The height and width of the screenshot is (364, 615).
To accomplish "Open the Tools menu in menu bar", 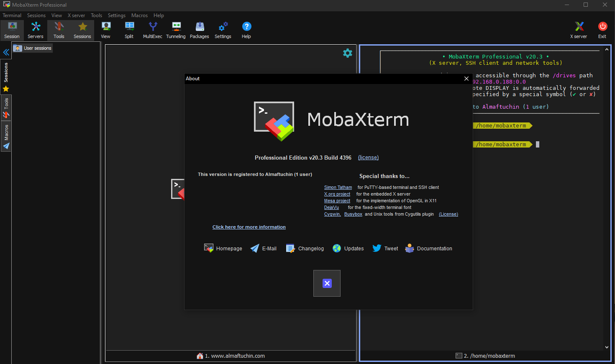I will coord(97,15).
